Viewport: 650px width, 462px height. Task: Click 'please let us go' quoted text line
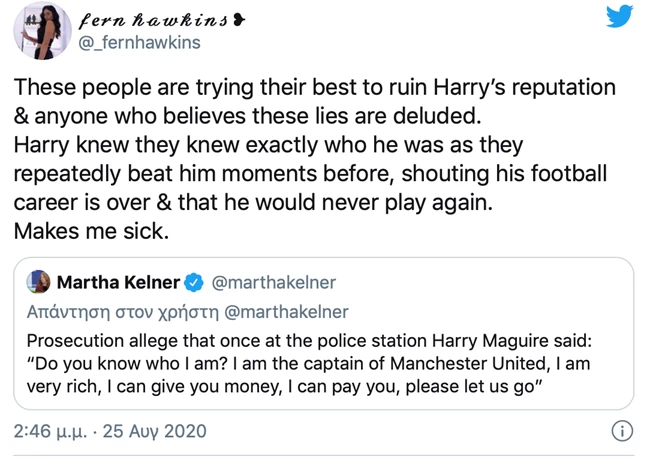click(471, 387)
